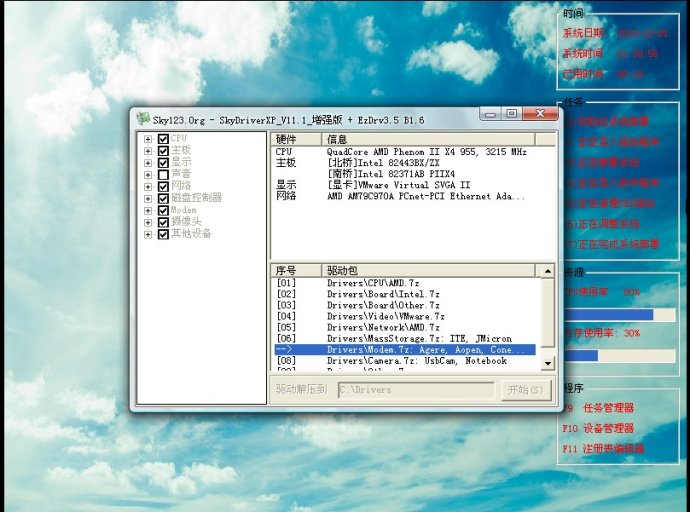Screen dimensions: 690x512
Task: Select driver row Drivers\Camera.7z
Action: (x=405, y=361)
